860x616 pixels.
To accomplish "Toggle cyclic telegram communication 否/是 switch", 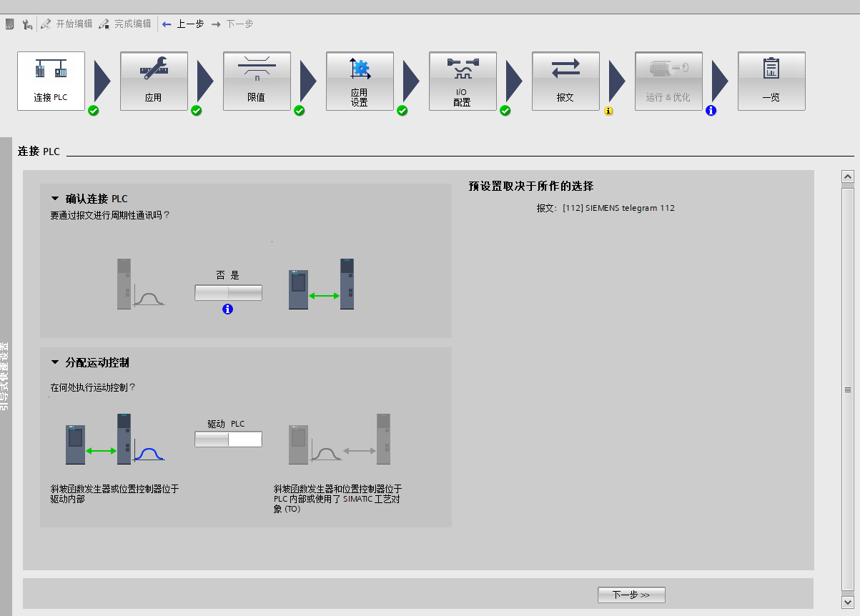I will pyautogui.click(x=228, y=292).
